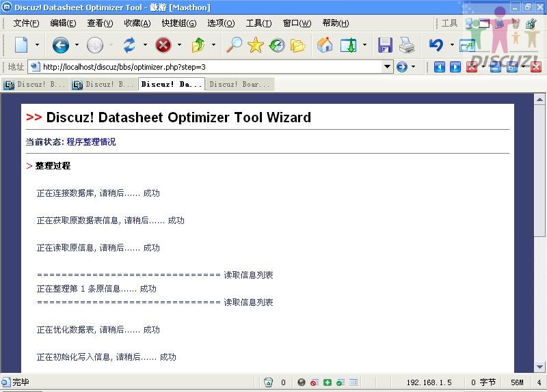The height and width of the screenshot is (392, 547).
Task: Click the green plus icon in status bar
Action: 328,382
